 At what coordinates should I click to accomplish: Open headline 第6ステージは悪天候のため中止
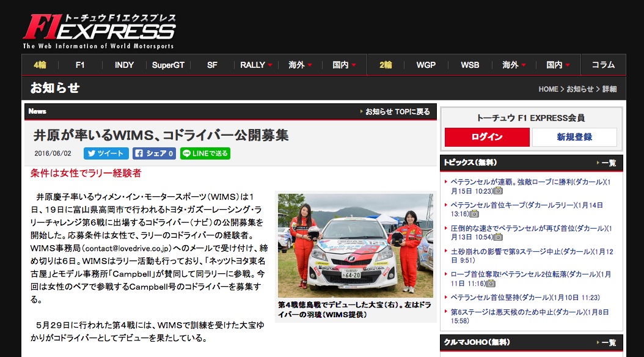529,316
